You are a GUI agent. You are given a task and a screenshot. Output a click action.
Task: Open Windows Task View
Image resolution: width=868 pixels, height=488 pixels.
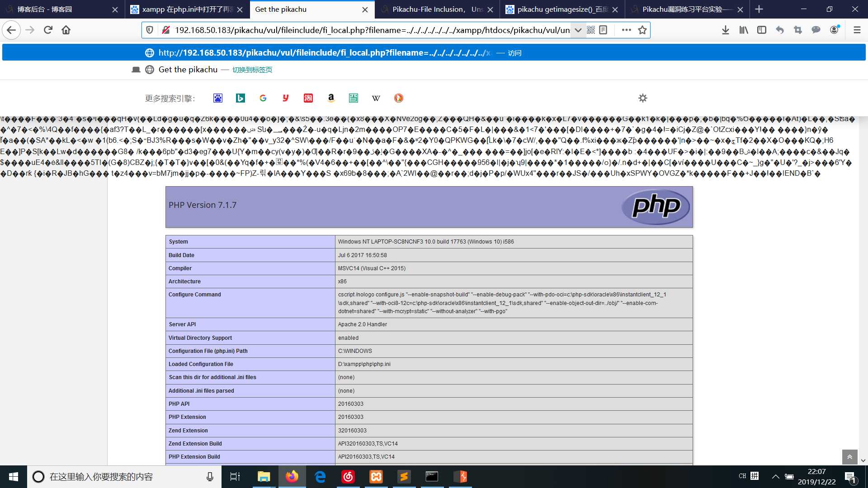click(235, 477)
